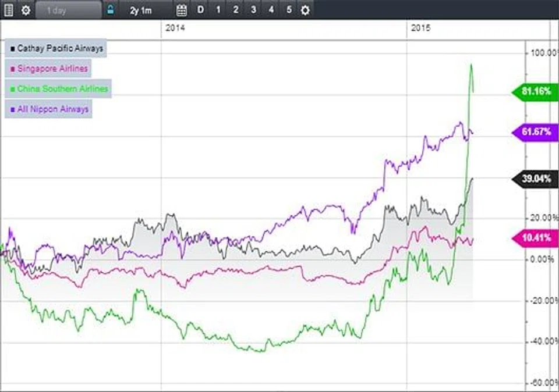Image resolution: width=559 pixels, height=392 pixels.
Task: Toggle Singapore Airlines series in legend
Action: pyautogui.click(x=49, y=69)
